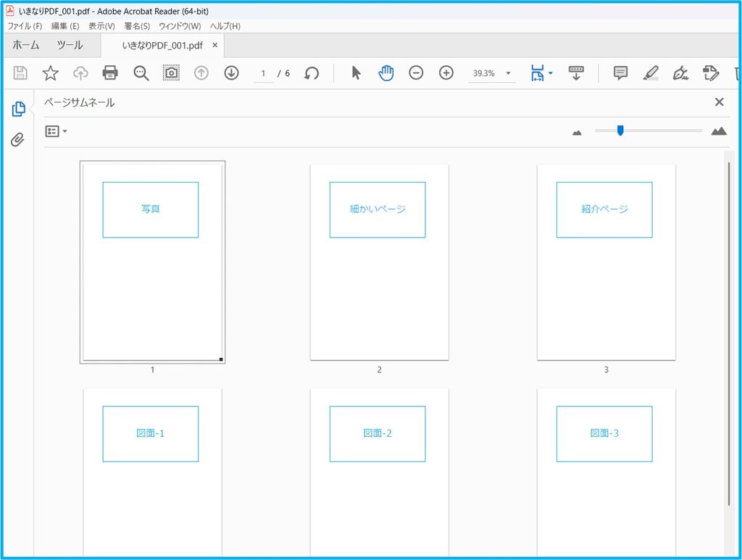This screenshot has width=742, height=560.
Task: Open the Sign document pen tool
Action: coord(680,73)
